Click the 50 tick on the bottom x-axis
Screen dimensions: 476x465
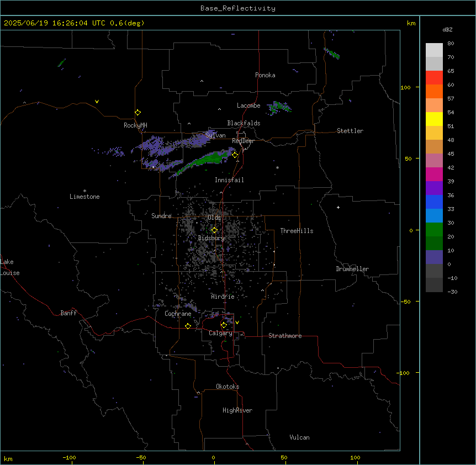pos(284,457)
